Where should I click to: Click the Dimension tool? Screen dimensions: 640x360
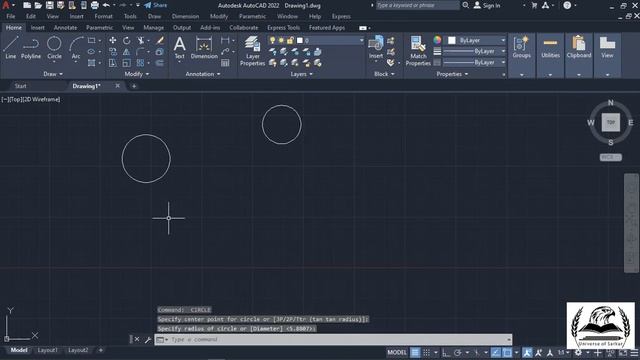pos(204,47)
